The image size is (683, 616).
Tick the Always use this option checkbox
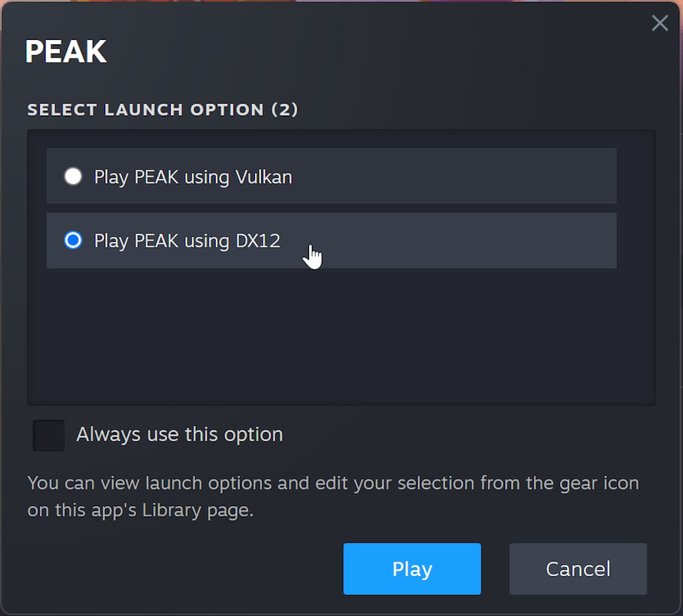48,435
